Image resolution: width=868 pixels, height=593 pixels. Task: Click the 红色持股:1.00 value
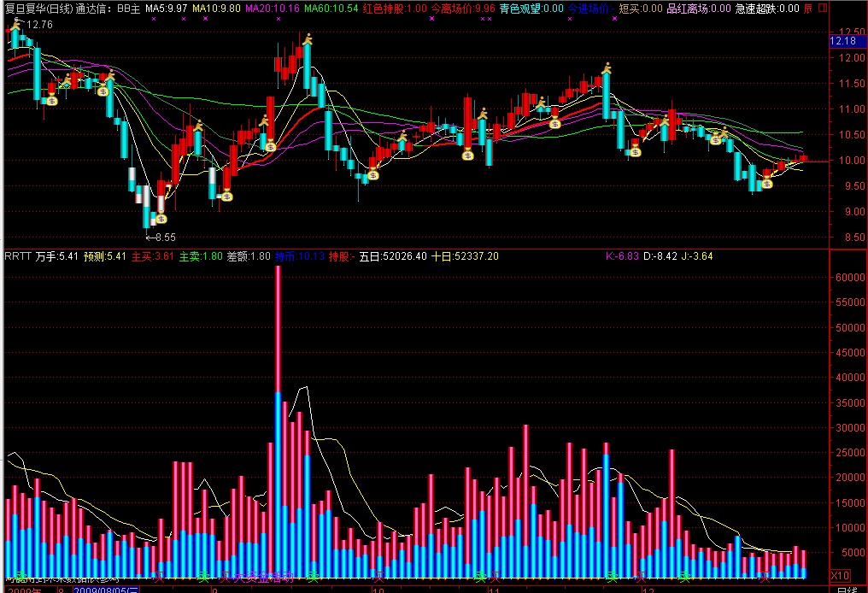[x=396, y=9]
